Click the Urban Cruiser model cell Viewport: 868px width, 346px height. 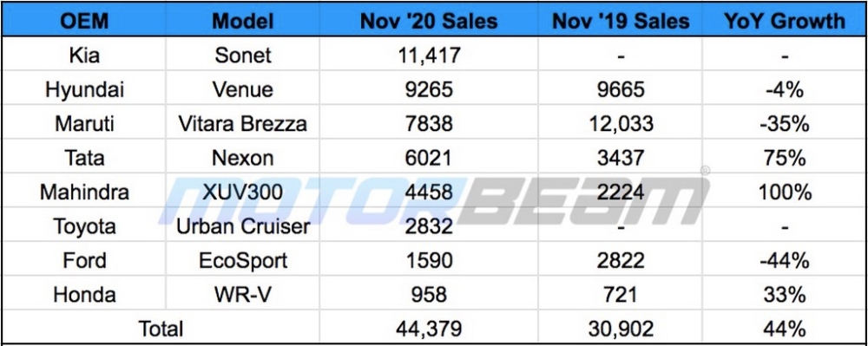[x=242, y=226]
